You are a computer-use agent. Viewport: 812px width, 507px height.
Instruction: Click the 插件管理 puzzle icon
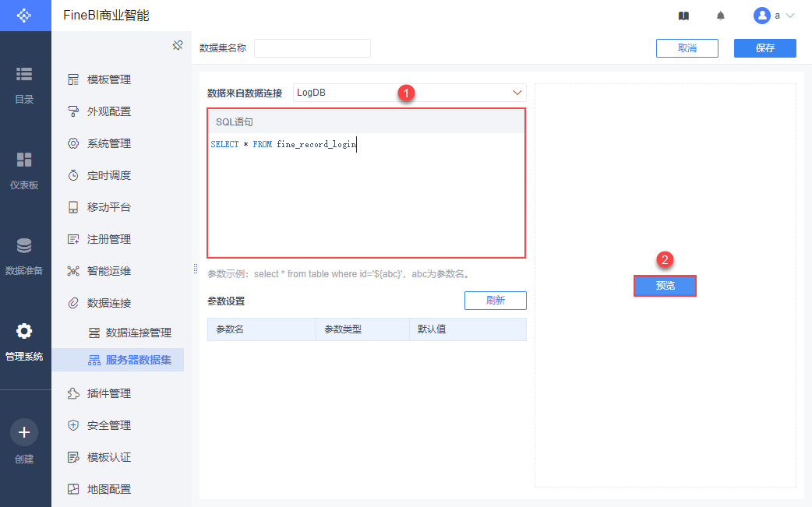(x=73, y=394)
